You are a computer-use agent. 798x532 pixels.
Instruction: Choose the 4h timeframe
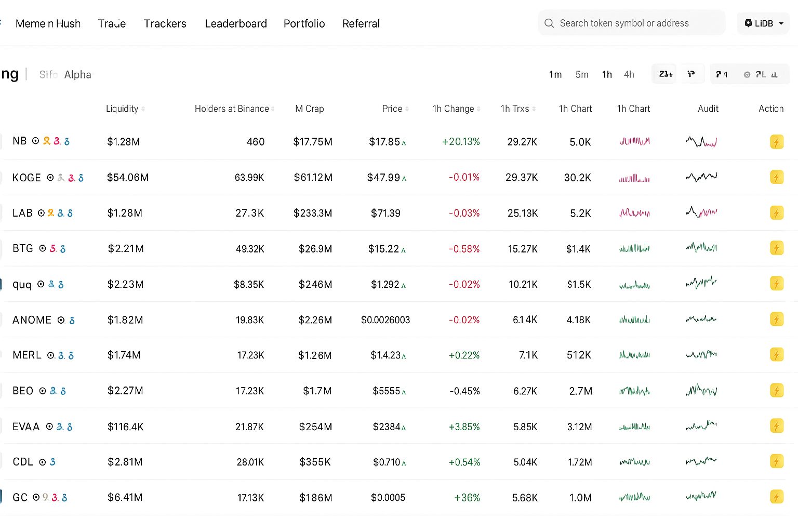point(629,75)
